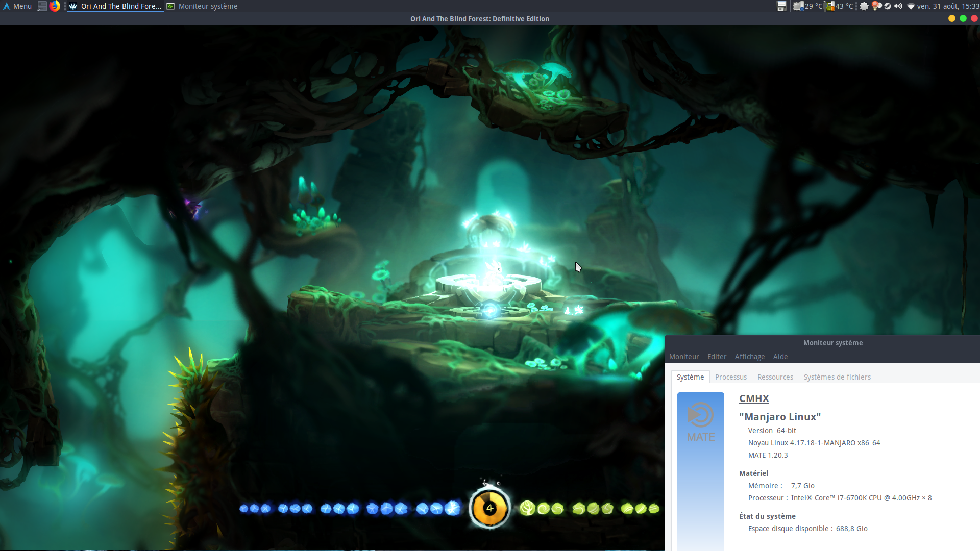Click the red close button of Ori window
980x551 pixels.
coord(974,18)
